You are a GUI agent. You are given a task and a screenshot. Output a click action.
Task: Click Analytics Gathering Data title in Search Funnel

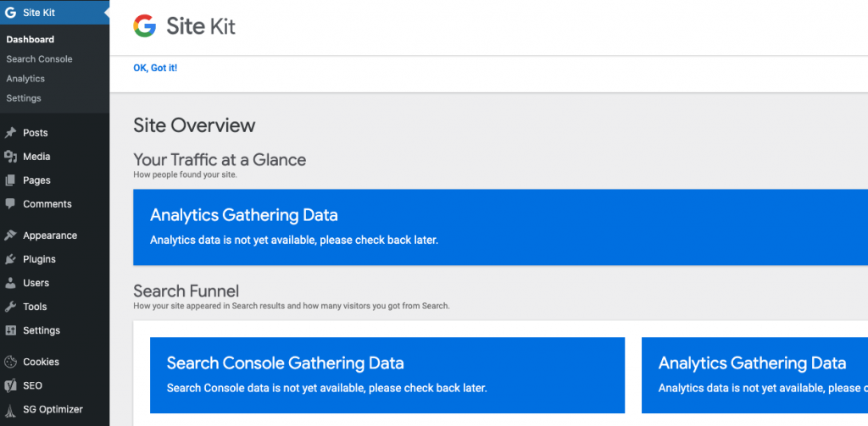[753, 363]
